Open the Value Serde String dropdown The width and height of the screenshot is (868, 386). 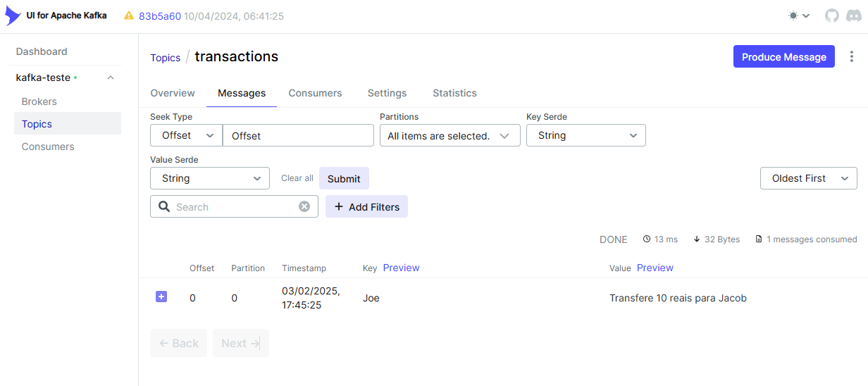(210, 178)
